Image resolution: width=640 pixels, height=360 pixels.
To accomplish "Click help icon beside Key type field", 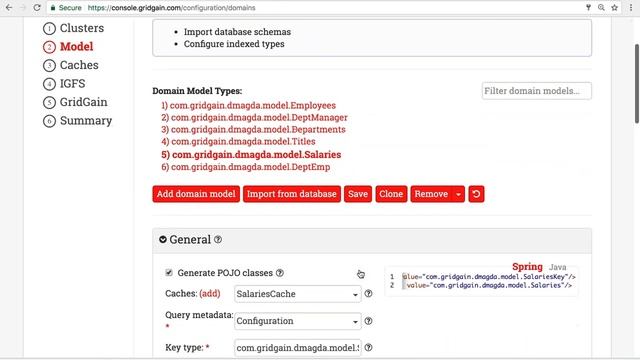I will (x=368, y=347).
